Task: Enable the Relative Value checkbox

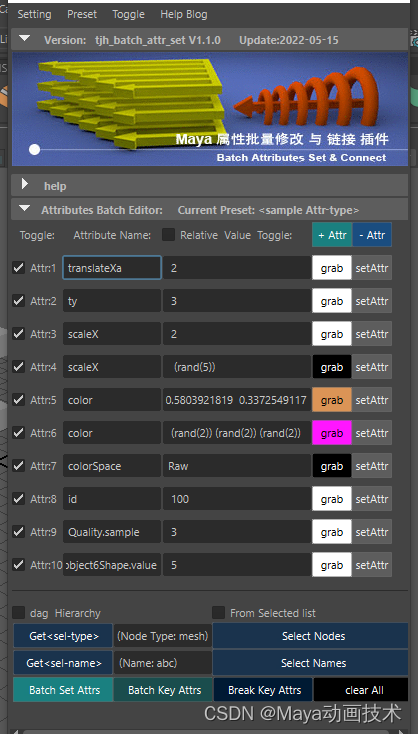Action: click(x=169, y=235)
